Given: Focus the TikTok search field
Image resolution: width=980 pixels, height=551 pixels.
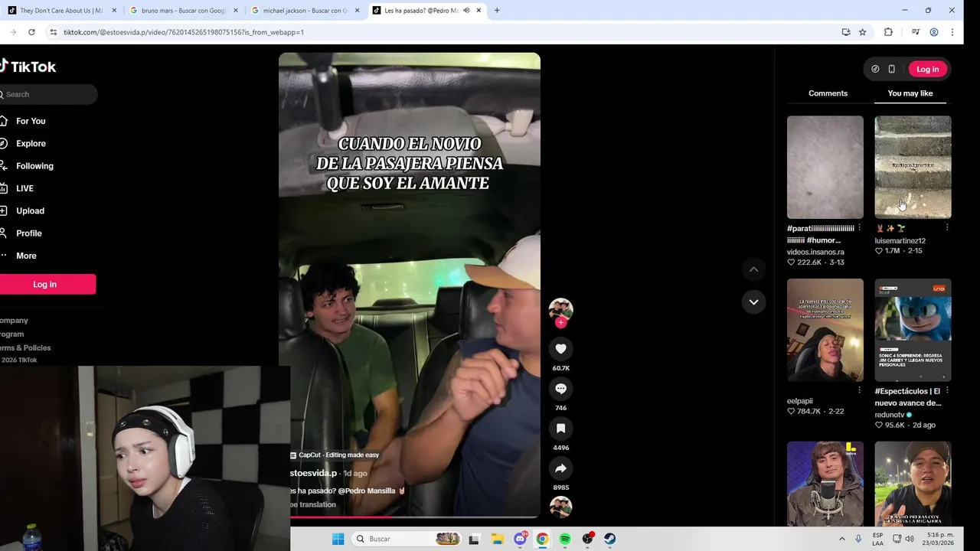Looking at the screenshot, I should (49, 94).
